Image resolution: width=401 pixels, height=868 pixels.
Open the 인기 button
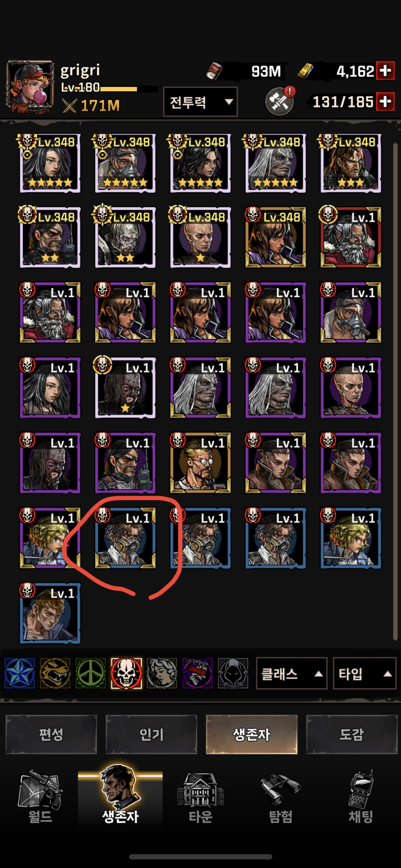tap(151, 734)
